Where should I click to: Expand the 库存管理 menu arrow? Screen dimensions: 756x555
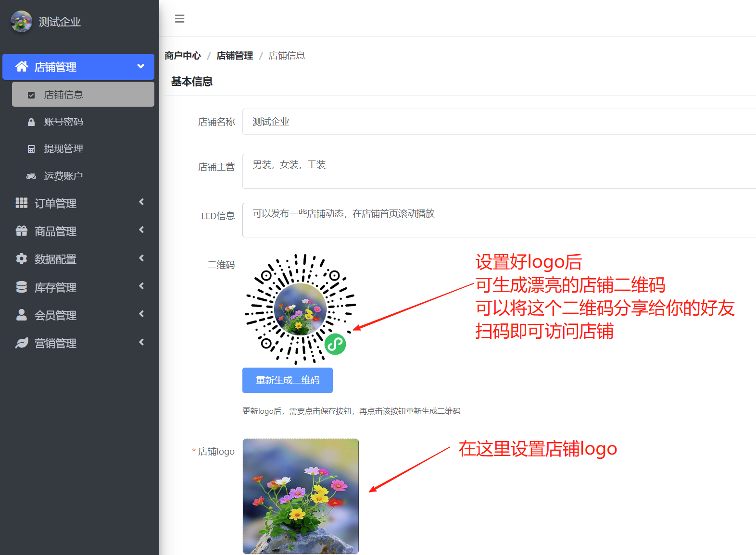141,286
